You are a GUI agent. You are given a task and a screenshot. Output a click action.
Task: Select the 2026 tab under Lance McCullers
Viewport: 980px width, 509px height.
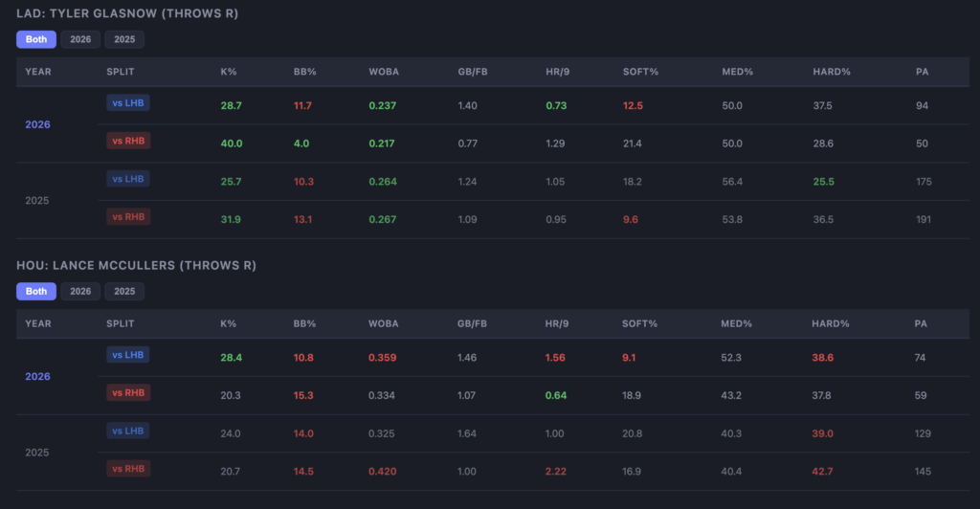tap(80, 291)
